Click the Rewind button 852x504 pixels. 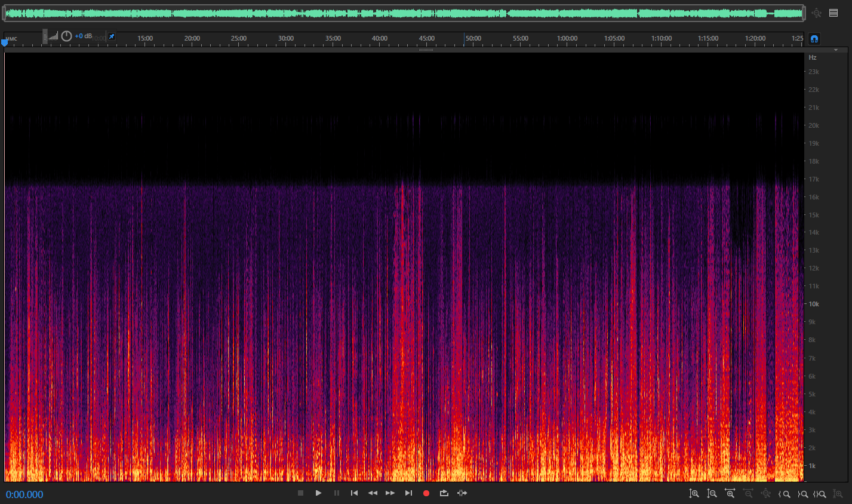pos(373,493)
